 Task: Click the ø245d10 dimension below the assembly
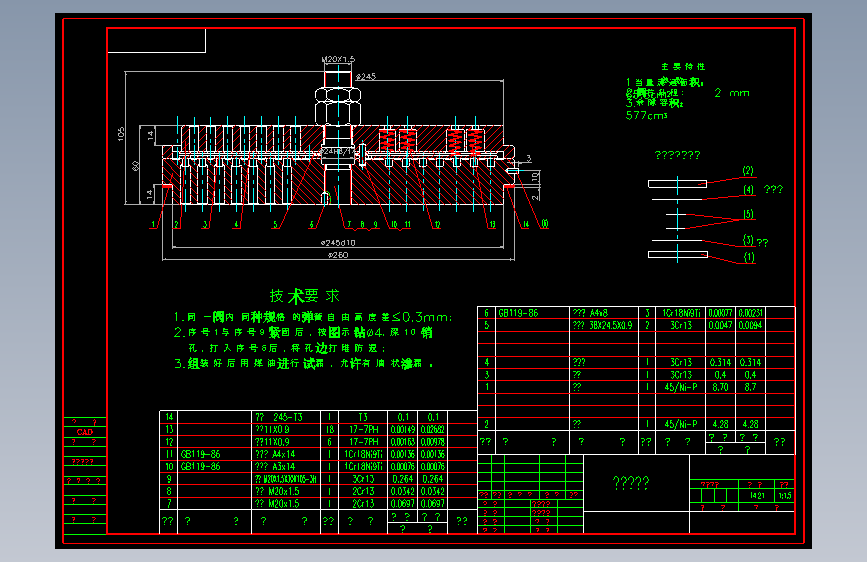point(338,243)
